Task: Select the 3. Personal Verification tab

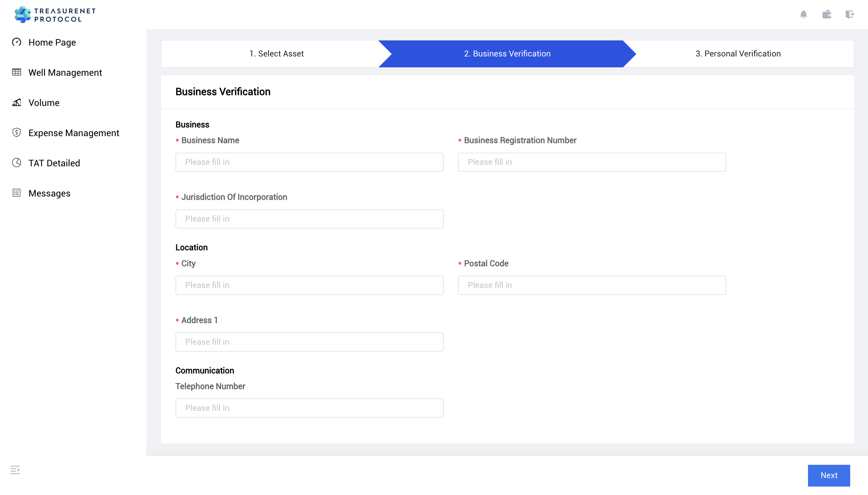Action: (737, 54)
